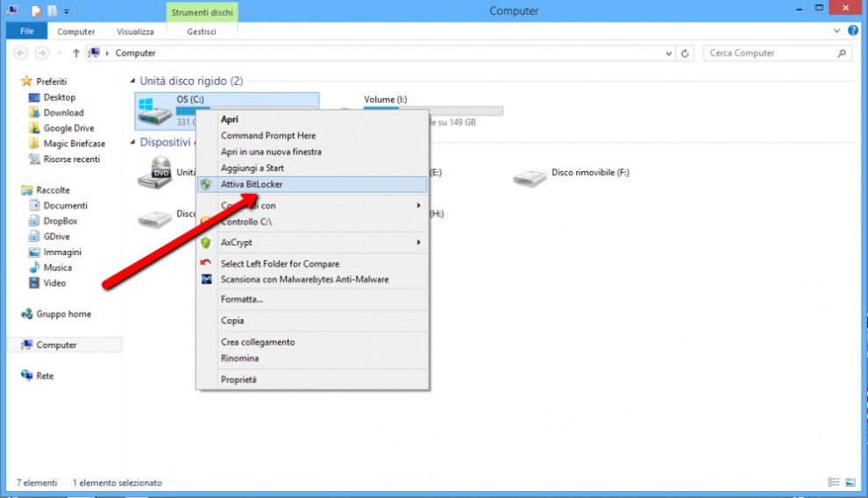Click the Malwarebytes icon in context menu

207,280
